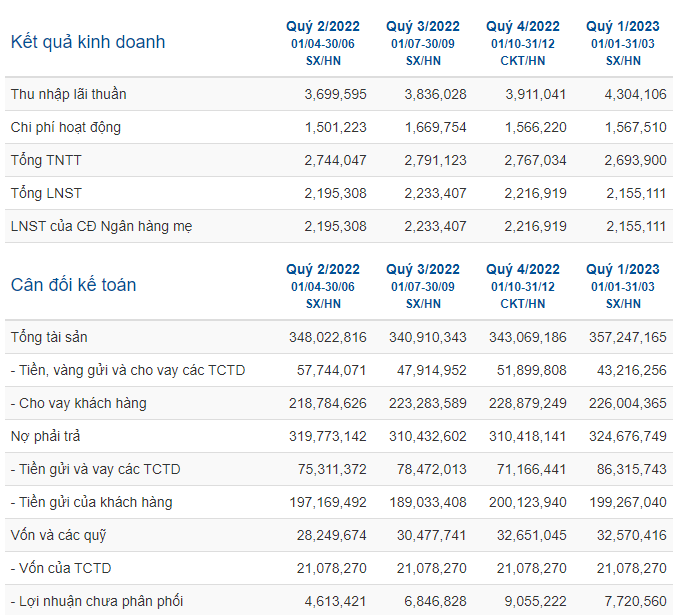The image size is (681, 615).
Task: Click the Tiền gửi của khách hàng row
Action: tap(339, 503)
